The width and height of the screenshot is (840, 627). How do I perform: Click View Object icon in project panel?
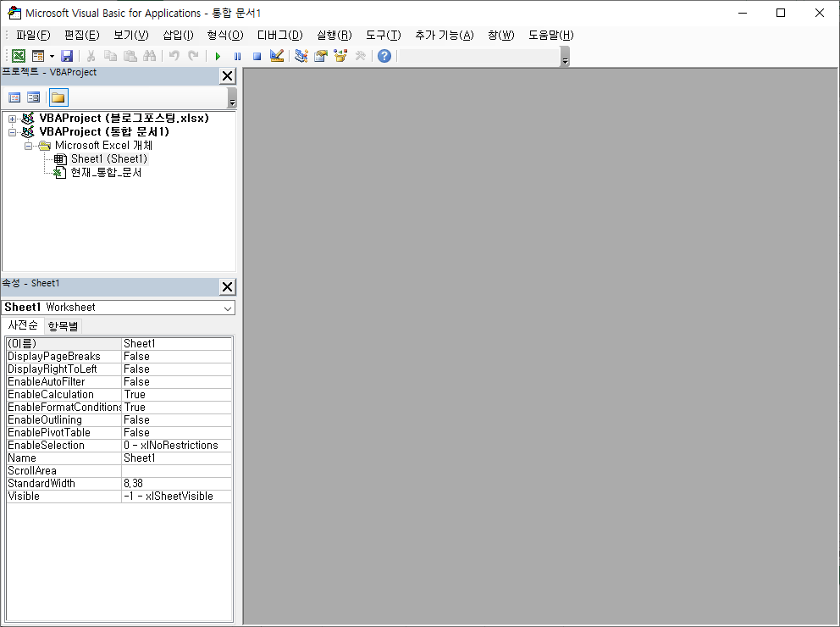pos(33,97)
